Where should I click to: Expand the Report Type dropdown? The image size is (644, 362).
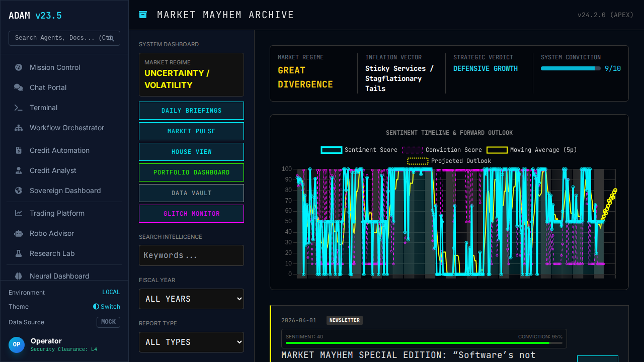tap(191, 342)
